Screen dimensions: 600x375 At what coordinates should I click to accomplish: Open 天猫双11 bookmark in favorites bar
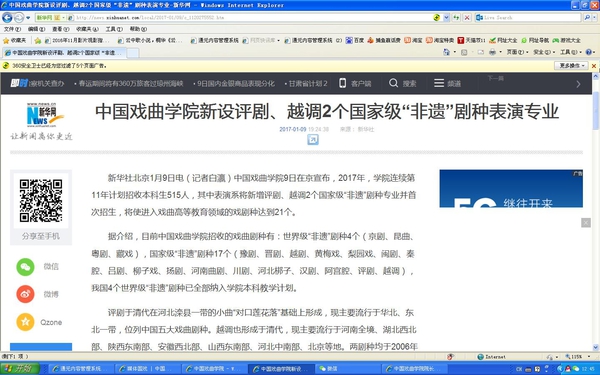pos(471,40)
